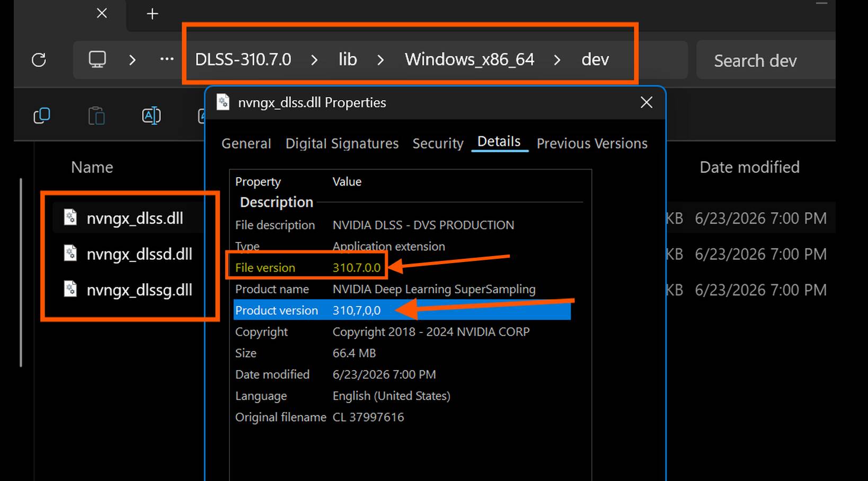Viewport: 868px width, 481px height.
Task: Select the nvngx_dlss.dll file name
Action: coord(135,218)
